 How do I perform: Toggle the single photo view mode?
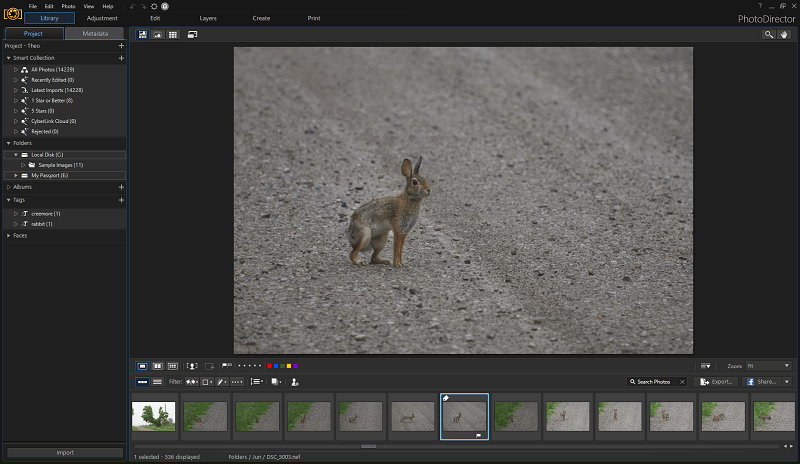pyautogui.click(x=142, y=366)
